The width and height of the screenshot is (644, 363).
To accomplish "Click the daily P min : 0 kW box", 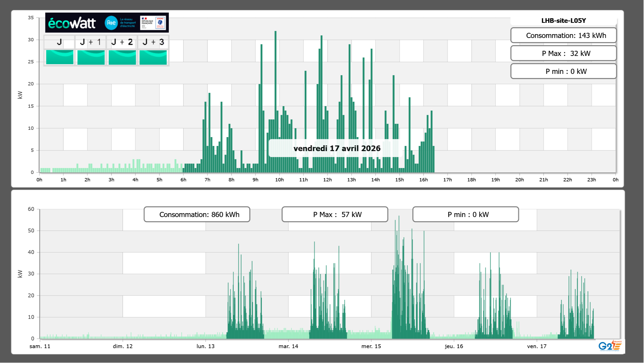I will [x=563, y=71].
